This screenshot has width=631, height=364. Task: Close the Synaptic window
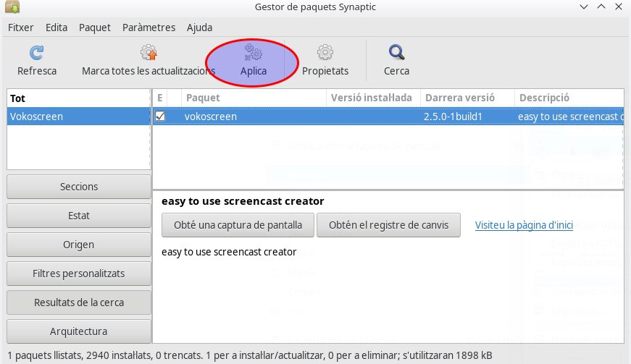(619, 7)
